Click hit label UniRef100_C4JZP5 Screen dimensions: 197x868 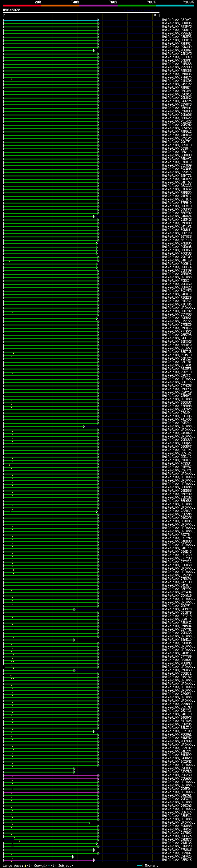point(177,101)
